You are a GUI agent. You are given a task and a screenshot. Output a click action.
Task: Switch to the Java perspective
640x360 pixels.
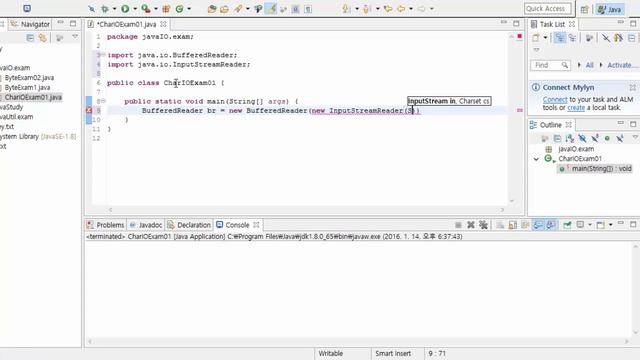point(610,9)
